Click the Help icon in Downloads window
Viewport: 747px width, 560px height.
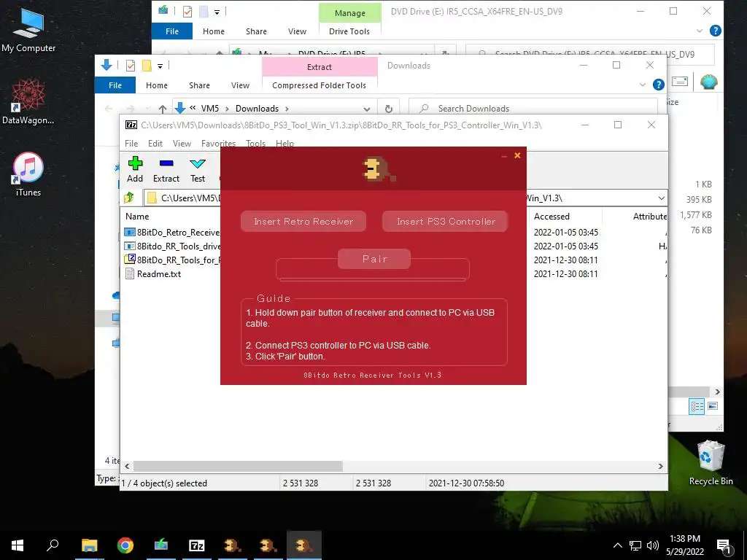659,85
